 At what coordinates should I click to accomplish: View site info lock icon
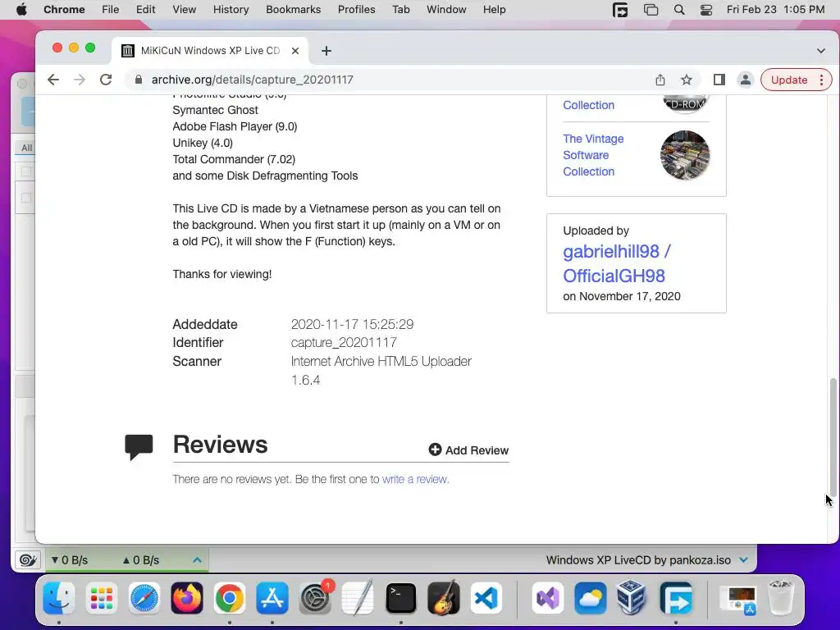click(139, 80)
